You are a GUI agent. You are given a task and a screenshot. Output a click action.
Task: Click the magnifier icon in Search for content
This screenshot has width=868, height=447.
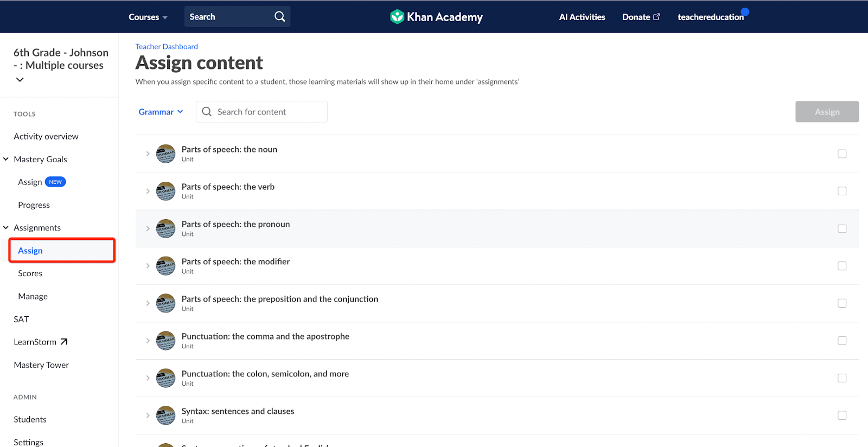point(207,112)
